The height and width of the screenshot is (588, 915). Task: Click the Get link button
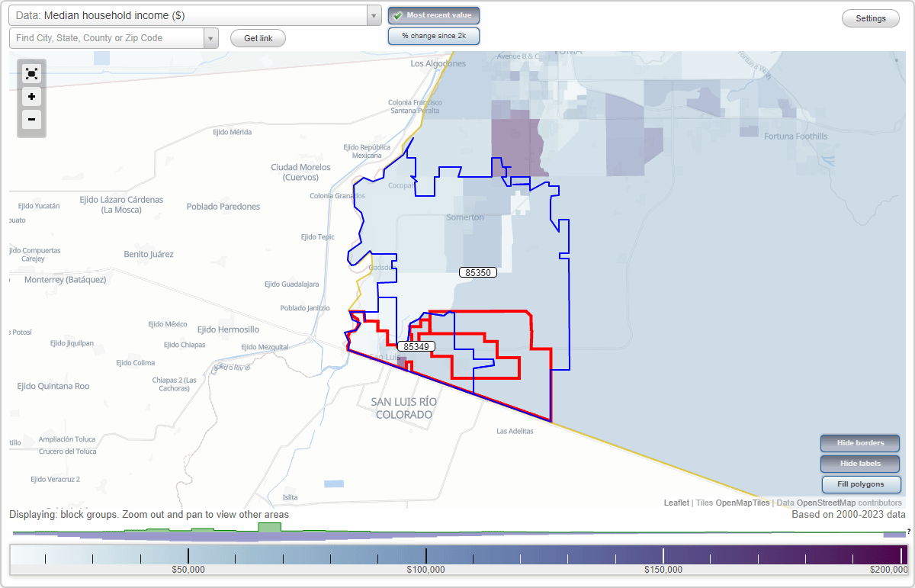pos(258,38)
